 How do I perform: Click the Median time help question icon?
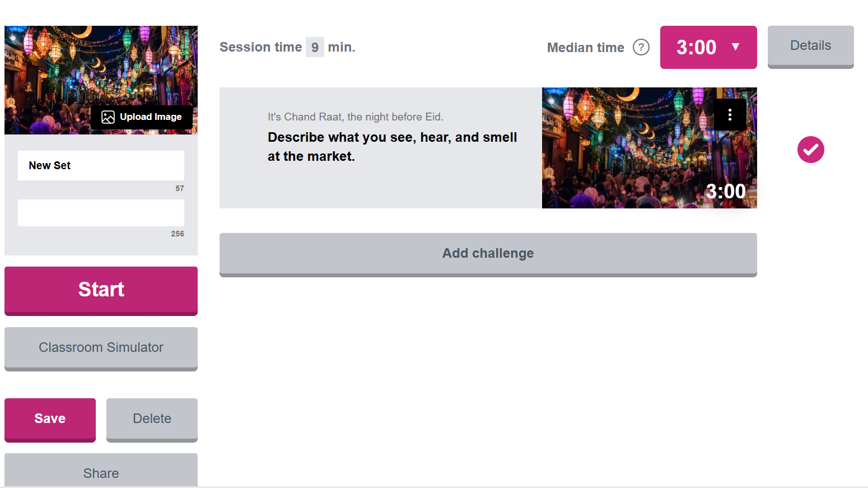(x=641, y=48)
